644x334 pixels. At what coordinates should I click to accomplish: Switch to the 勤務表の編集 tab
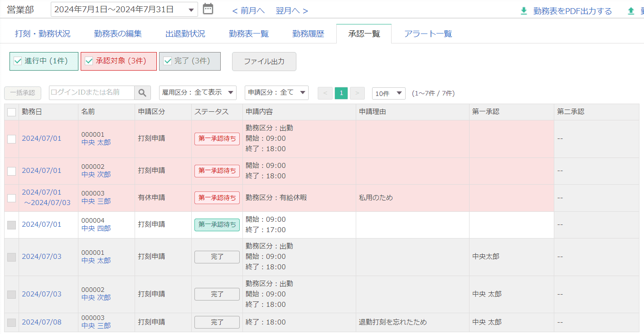click(118, 34)
